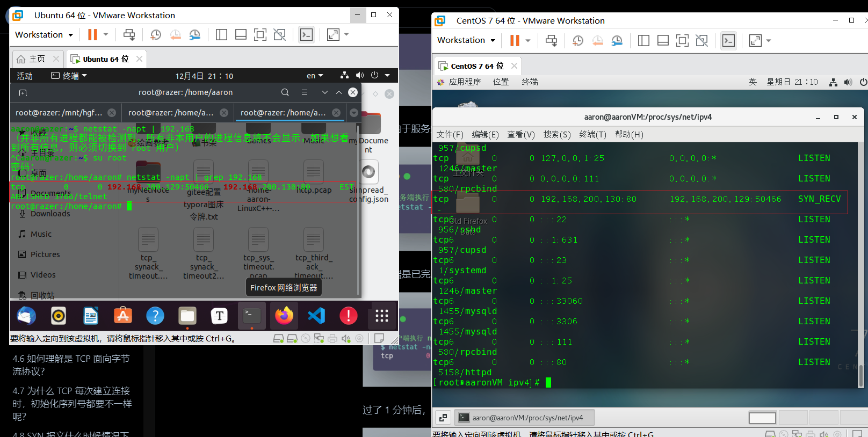Click message log icon in Ubuntu VMware status bar

pyautogui.click(x=379, y=339)
